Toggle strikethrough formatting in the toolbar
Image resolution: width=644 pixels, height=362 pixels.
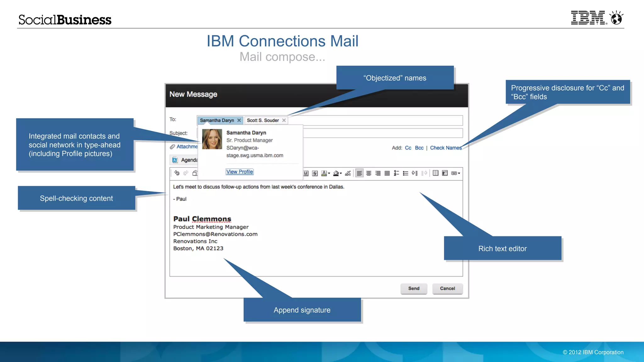pos(315,173)
